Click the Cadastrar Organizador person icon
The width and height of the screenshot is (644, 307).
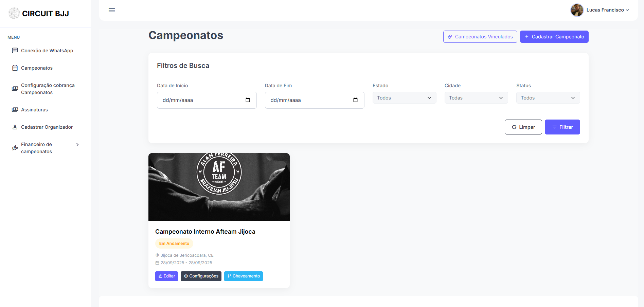pyautogui.click(x=15, y=127)
